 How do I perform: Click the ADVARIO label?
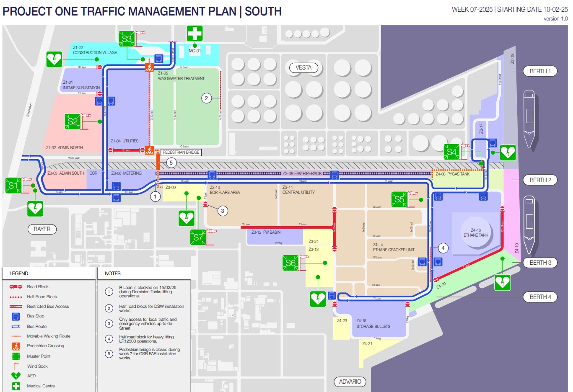pyautogui.click(x=350, y=382)
